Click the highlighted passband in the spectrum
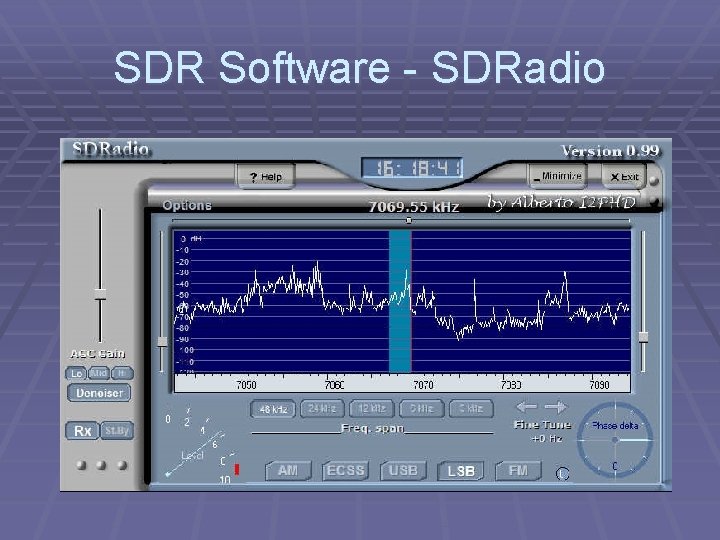The height and width of the screenshot is (540, 720). [x=400, y=301]
